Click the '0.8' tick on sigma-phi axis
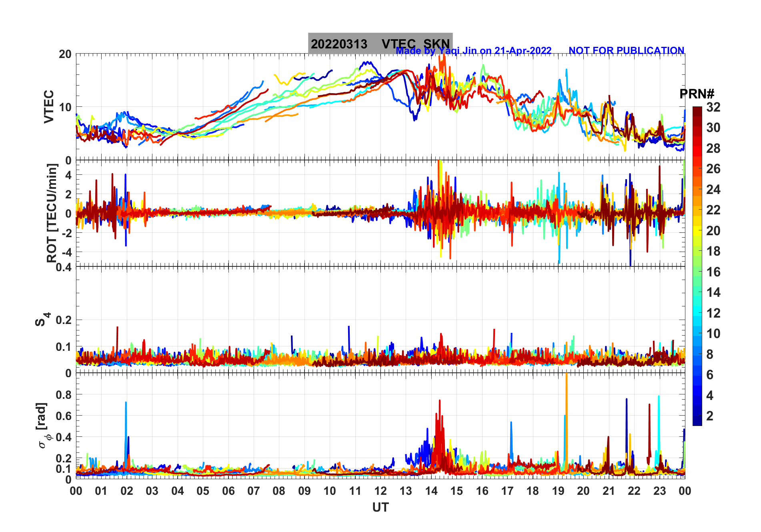The image size is (761, 532). click(64, 394)
